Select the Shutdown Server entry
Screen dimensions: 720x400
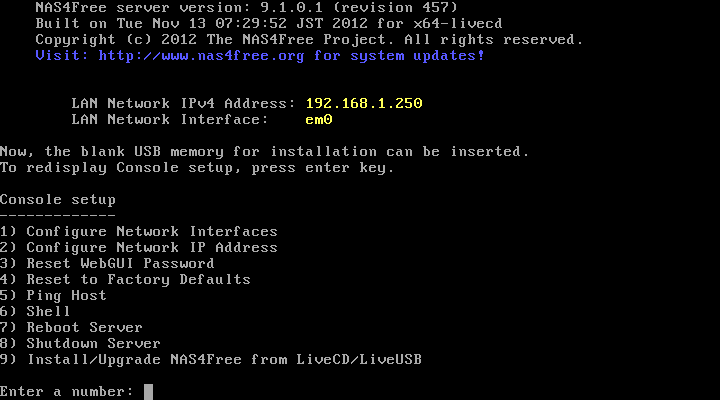(x=80, y=344)
